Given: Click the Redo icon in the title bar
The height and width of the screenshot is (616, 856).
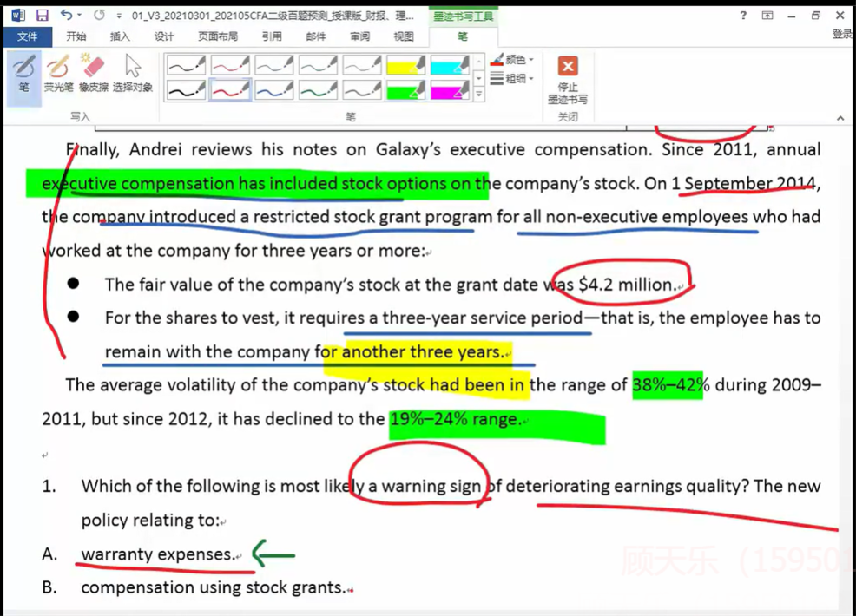Looking at the screenshot, I should 98,16.
